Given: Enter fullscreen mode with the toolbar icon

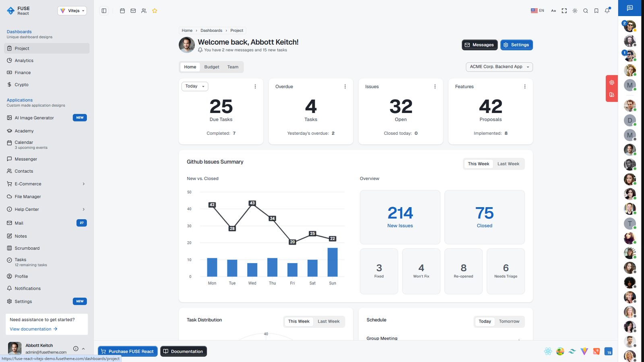Looking at the screenshot, I should point(564,11).
